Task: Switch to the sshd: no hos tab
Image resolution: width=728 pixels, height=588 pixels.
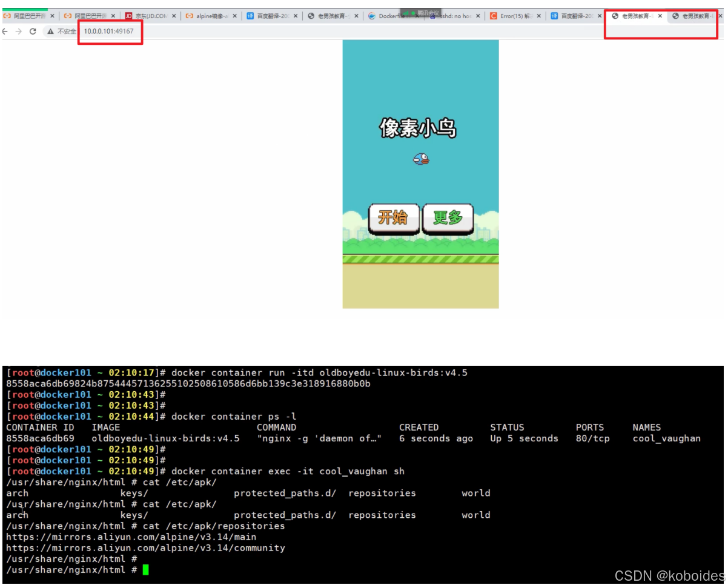Action: click(453, 16)
